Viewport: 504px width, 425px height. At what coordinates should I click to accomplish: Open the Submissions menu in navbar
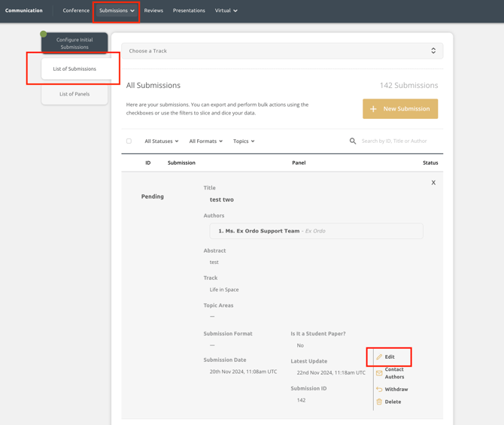tap(117, 11)
